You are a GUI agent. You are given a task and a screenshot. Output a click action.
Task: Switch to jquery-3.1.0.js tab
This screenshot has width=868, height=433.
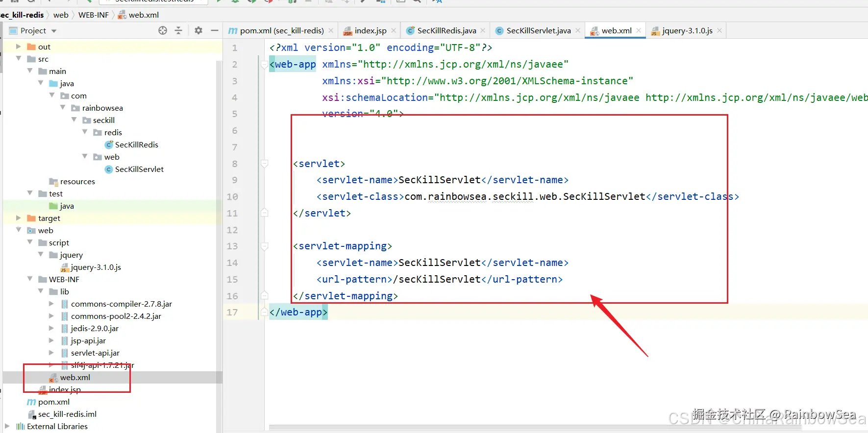tap(687, 30)
